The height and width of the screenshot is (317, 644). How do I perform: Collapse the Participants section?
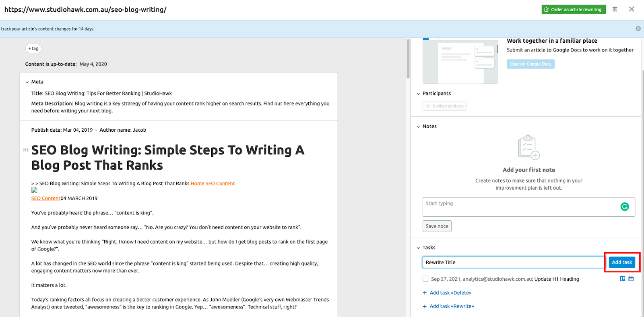click(x=418, y=94)
